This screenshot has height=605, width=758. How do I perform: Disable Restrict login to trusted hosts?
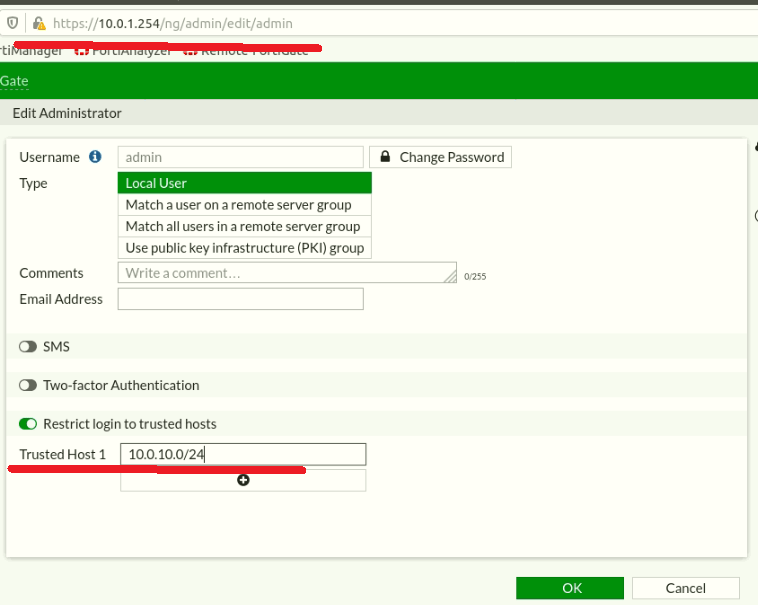point(28,424)
